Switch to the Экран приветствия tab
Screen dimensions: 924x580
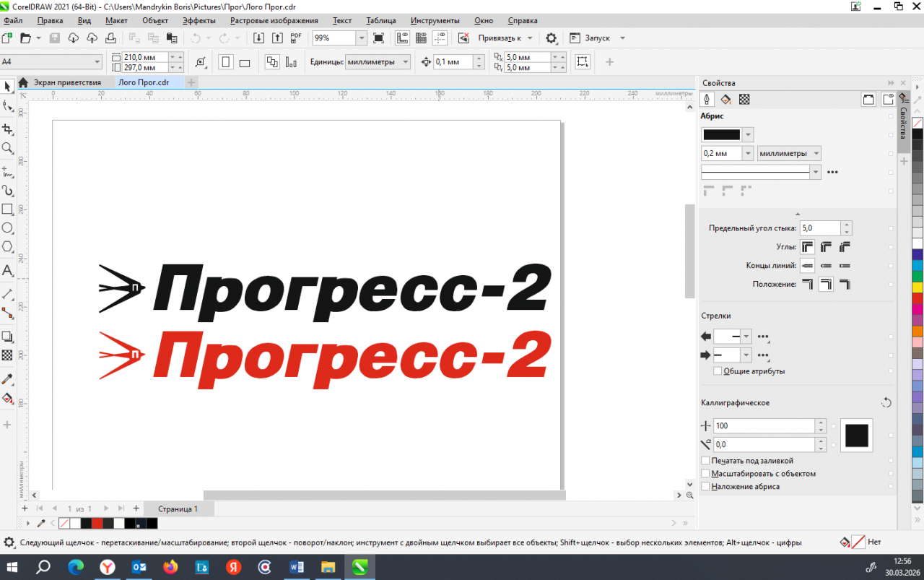coord(66,82)
